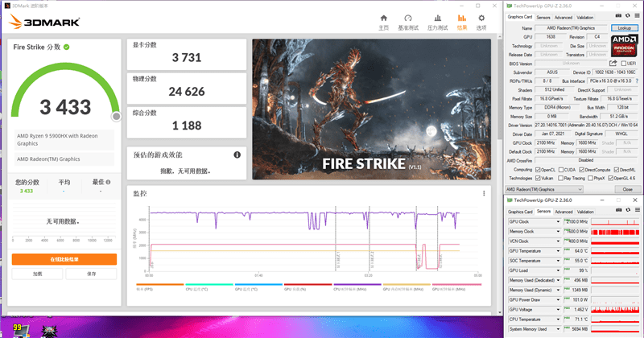Screen dimensions: 644x338
Task: Expand the CPU Temperature sensor dropdown
Action: pos(558,319)
